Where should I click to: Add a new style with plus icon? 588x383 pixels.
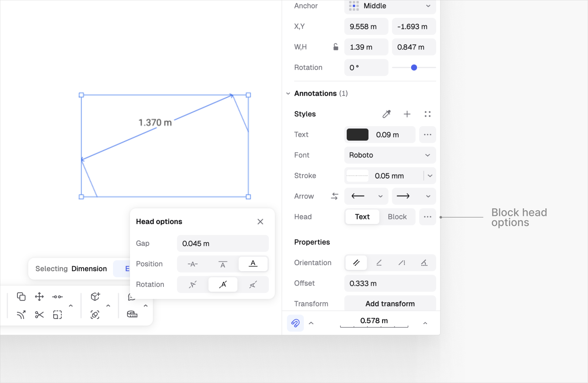tap(407, 114)
